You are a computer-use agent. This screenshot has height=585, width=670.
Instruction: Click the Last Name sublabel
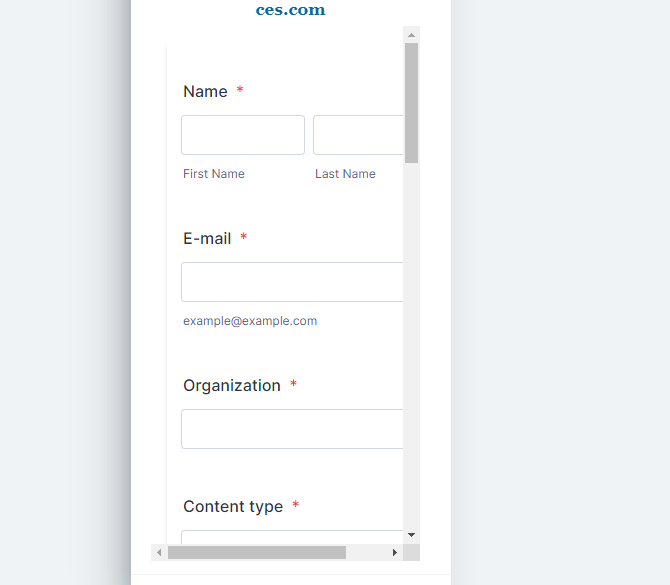[345, 174]
